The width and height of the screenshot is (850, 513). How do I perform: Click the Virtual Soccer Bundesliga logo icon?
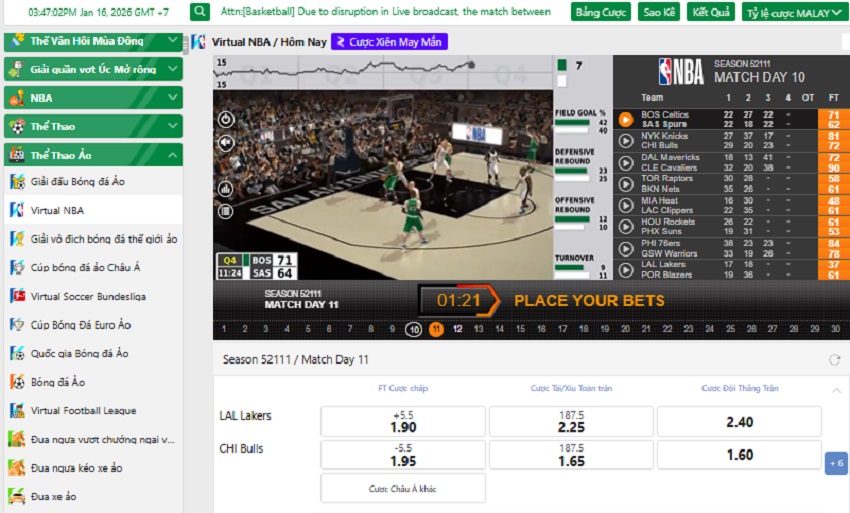coord(17,296)
